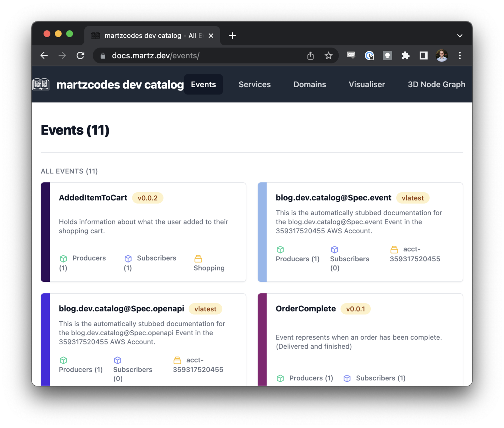Click the browser back arrow
The image size is (504, 428).
pyautogui.click(x=44, y=56)
